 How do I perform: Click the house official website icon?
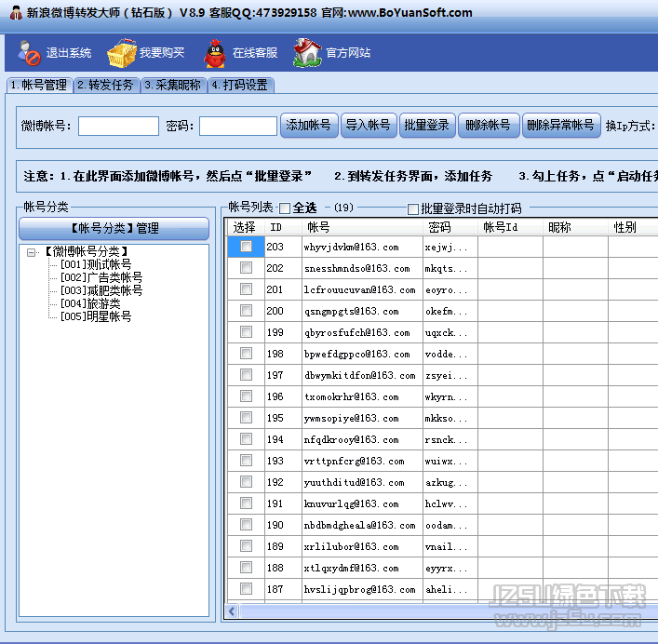[x=308, y=53]
